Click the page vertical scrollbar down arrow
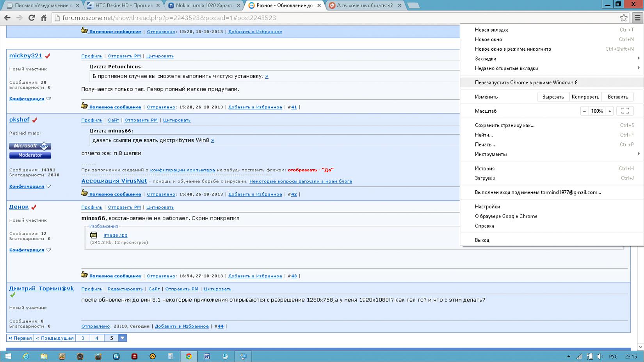 pos(640,347)
